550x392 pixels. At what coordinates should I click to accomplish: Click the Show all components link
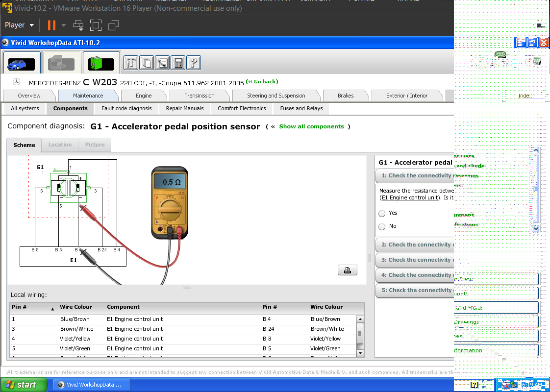coord(311,126)
